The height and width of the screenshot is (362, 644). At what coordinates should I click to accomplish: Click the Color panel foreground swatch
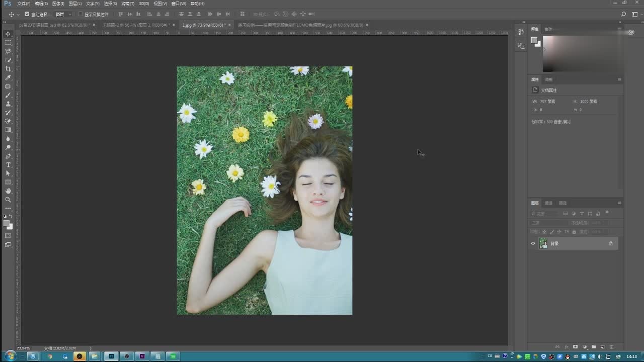(x=534, y=41)
